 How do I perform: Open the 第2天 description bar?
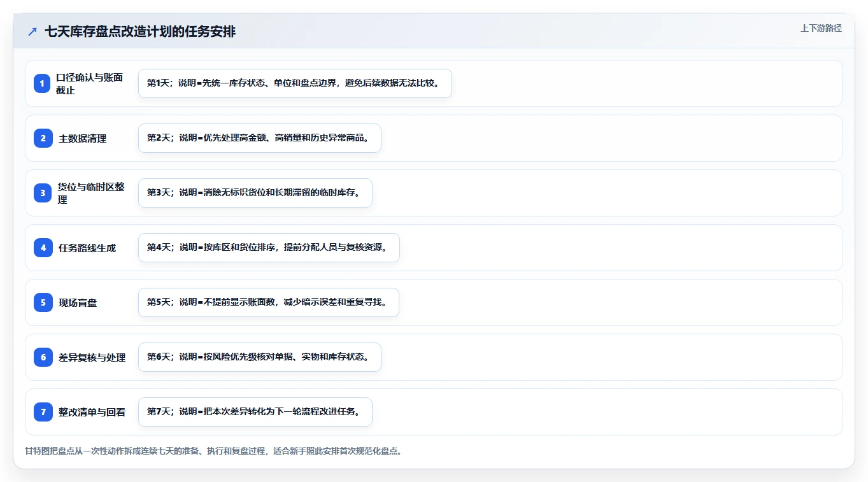click(260, 138)
